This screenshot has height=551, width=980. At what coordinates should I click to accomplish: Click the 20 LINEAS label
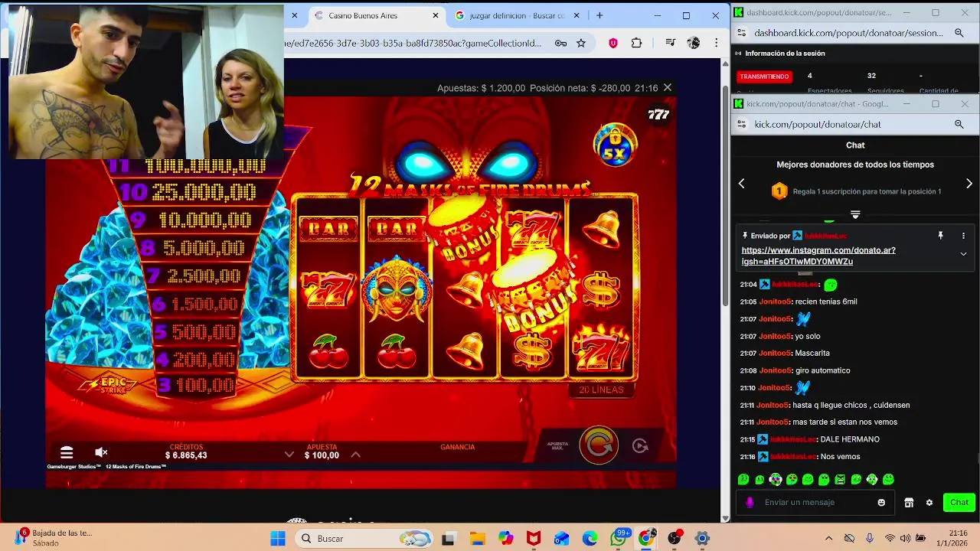(601, 390)
